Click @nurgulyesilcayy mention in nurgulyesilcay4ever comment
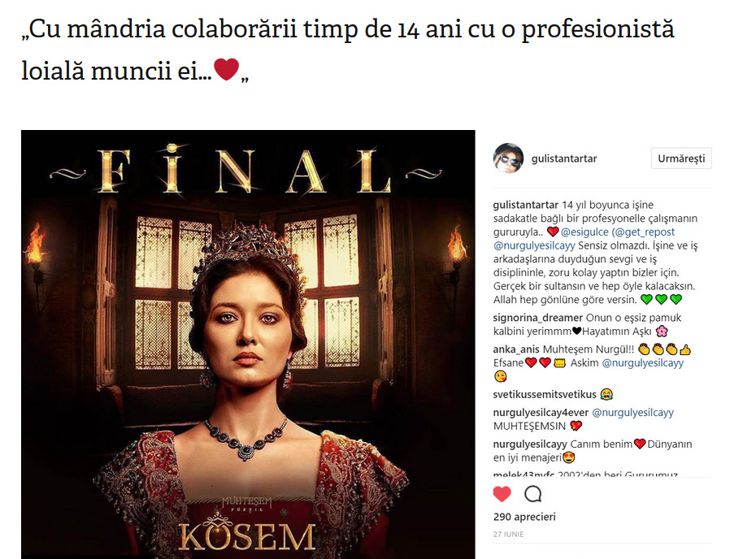Screen dimensions: 756x559 tap(632, 413)
